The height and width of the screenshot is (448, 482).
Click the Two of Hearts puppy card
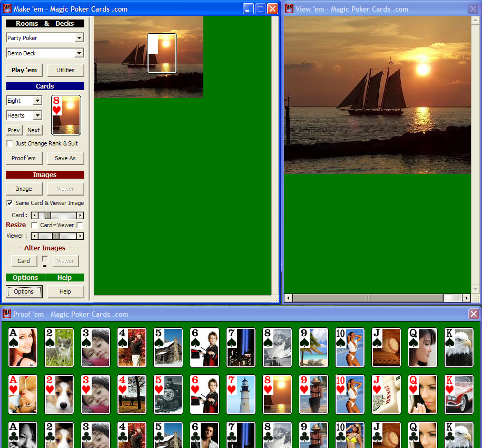pos(59,394)
